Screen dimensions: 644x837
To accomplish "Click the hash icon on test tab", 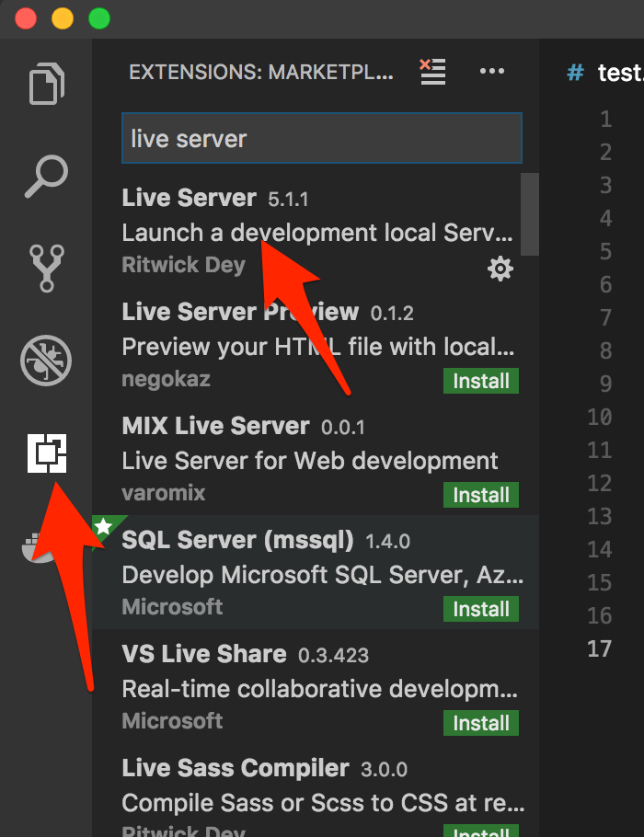I will click(x=575, y=72).
